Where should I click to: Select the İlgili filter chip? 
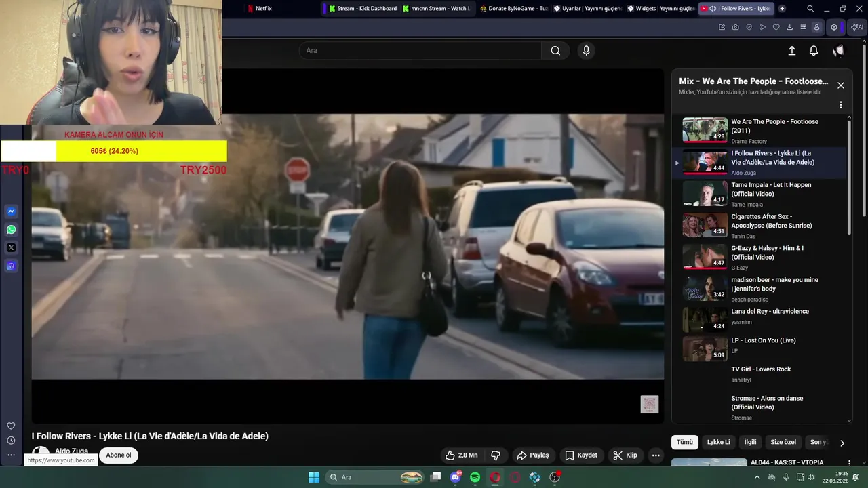coord(750,442)
